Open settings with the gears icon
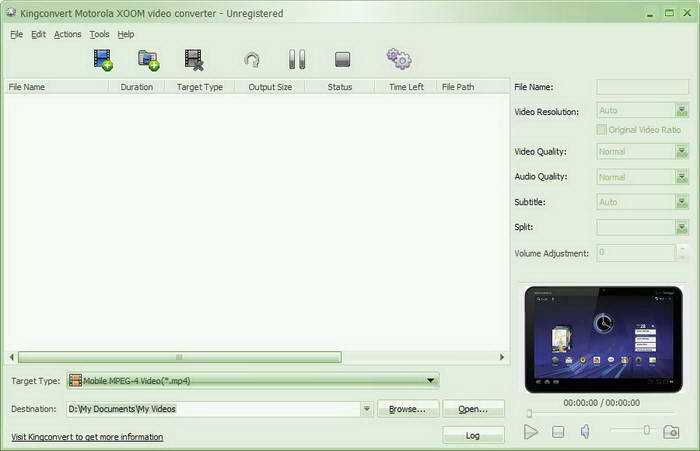 [x=399, y=60]
